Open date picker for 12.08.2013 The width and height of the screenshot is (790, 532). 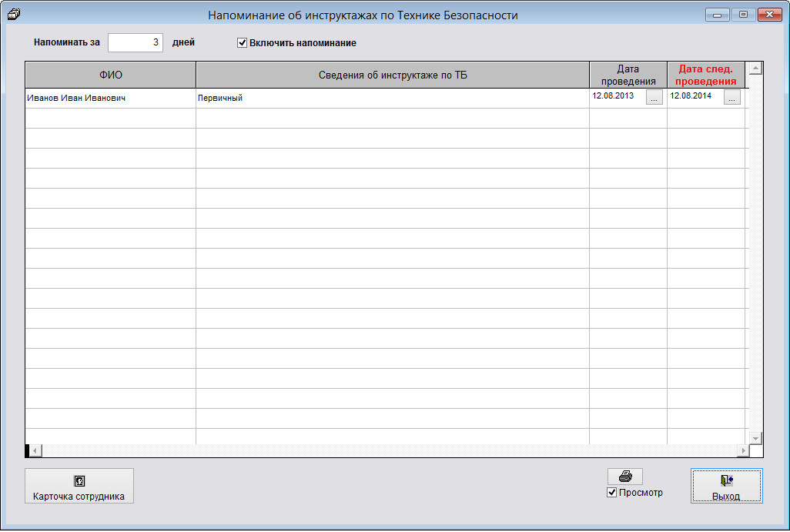point(654,98)
